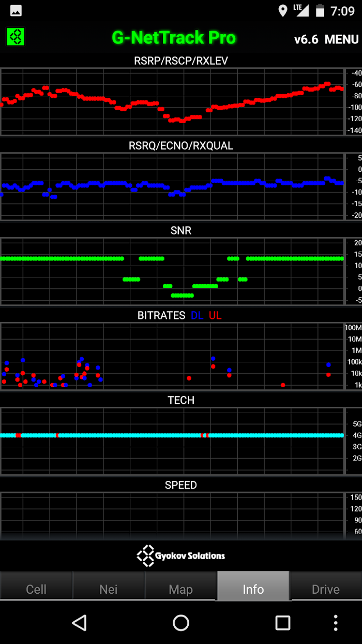Tap the -140 RSRP axis label
The width and height of the screenshot is (362, 644).
(x=355, y=130)
